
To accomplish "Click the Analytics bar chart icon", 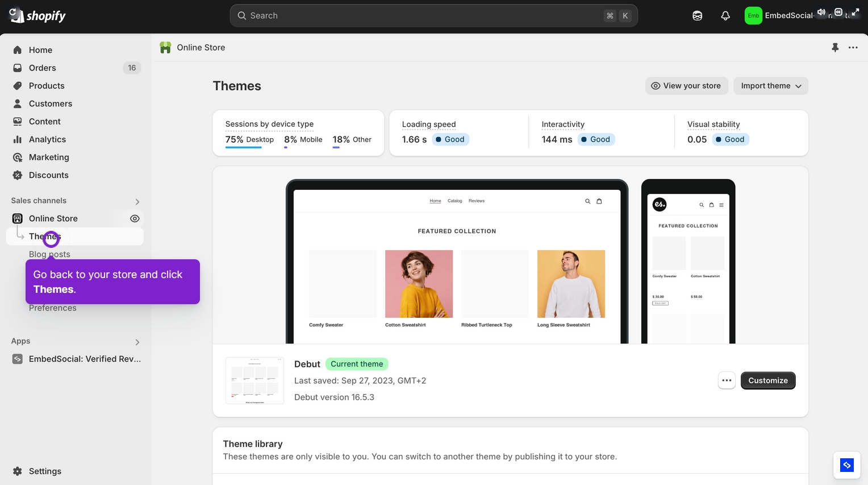I will click(x=18, y=139).
